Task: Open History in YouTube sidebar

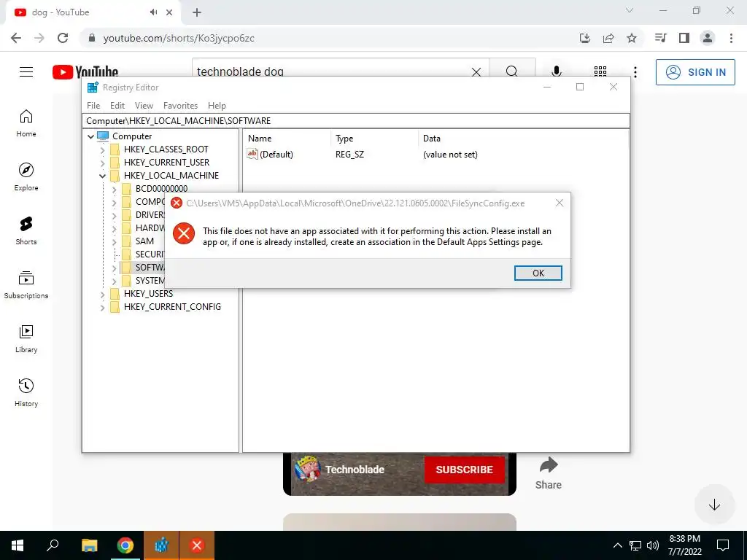Action: 26,392
